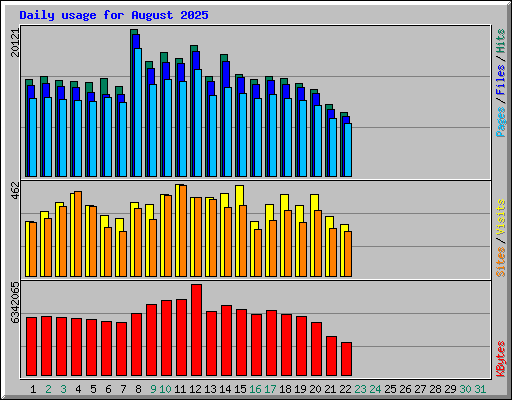Click day 13 on the x-axis
The height and width of the screenshot is (400, 512).
tap(210, 389)
